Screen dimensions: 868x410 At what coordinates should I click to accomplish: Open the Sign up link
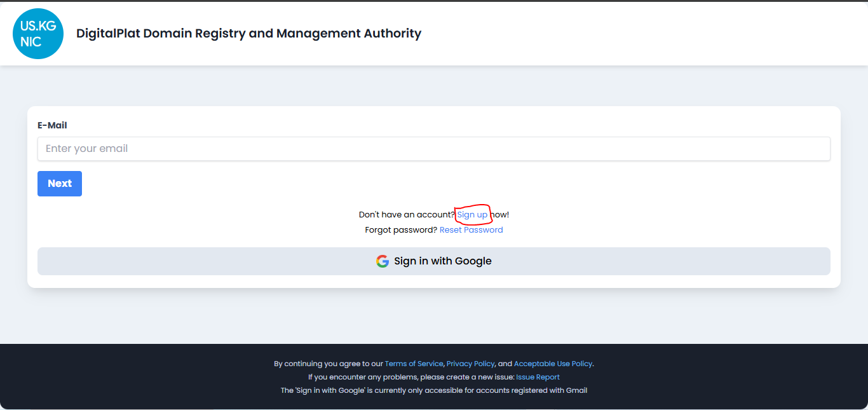[472, 215]
